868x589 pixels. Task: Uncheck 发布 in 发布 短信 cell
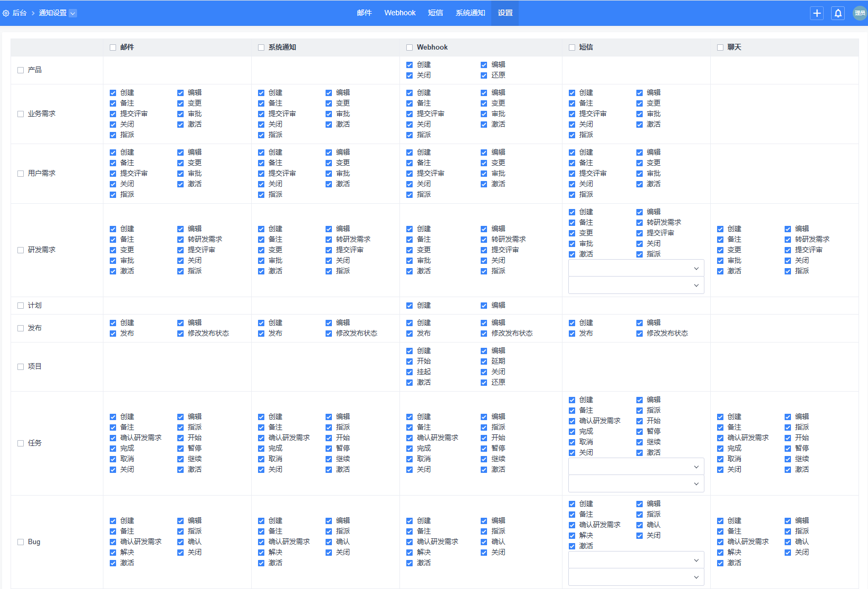tap(572, 334)
